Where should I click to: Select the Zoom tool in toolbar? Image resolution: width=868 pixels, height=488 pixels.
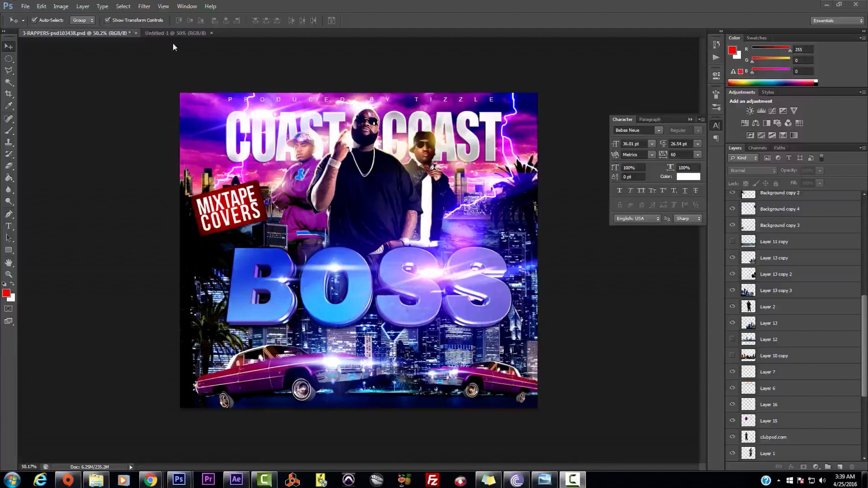(x=9, y=274)
